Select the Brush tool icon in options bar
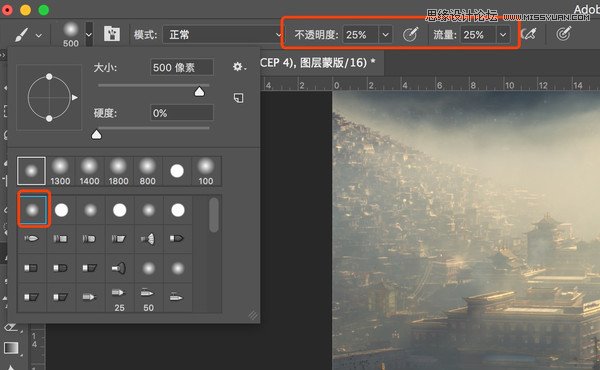This screenshot has height=370, width=600. (21, 34)
